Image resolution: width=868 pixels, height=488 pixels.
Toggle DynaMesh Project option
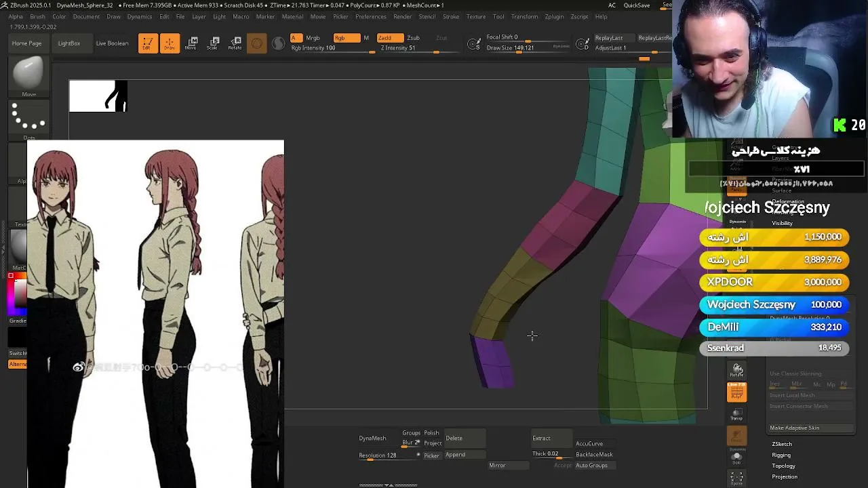433,443
